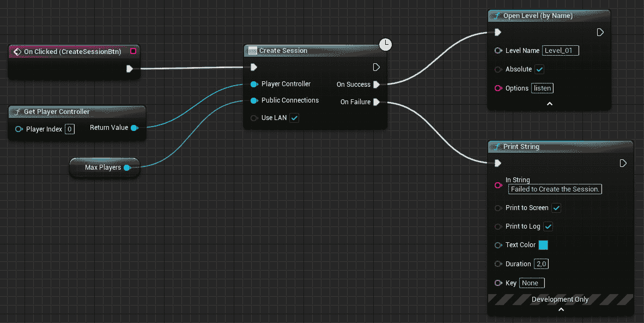Uncheck the Print to Log checkbox
Viewport: 644px width, 323px height.
[x=548, y=227]
